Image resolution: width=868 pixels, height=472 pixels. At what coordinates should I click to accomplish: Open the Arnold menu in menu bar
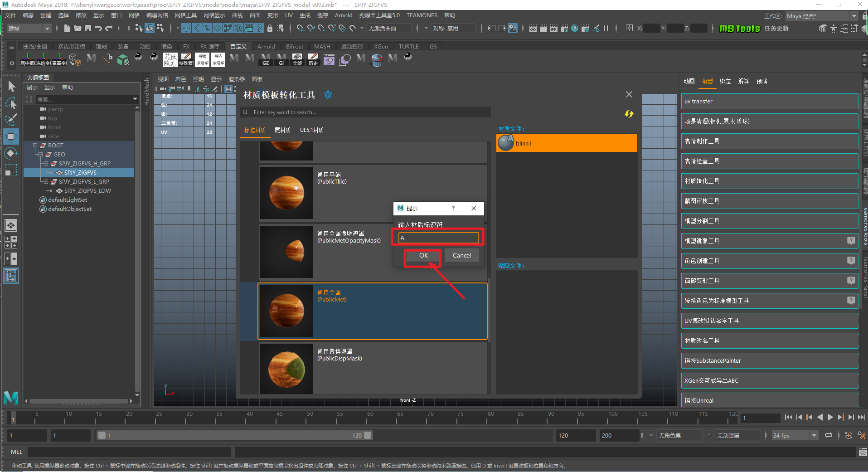point(343,15)
